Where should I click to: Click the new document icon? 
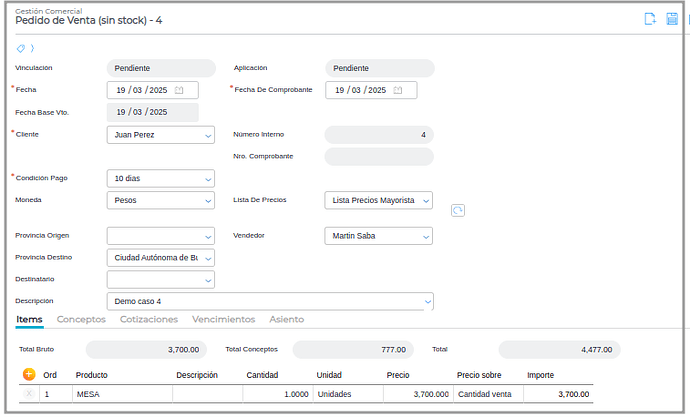tap(650, 19)
